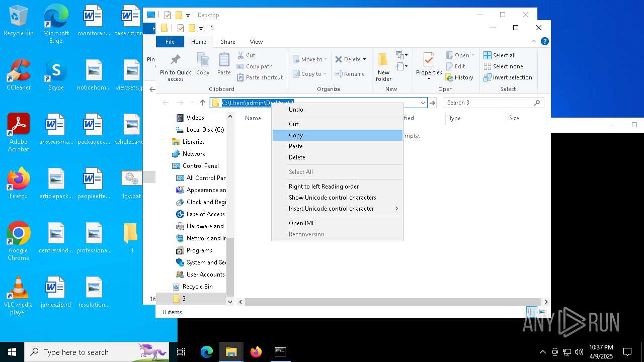Image resolution: width=644 pixels, height=362 pixels.
Task: Click Select all in ribbon
Action: click(500, 55)
